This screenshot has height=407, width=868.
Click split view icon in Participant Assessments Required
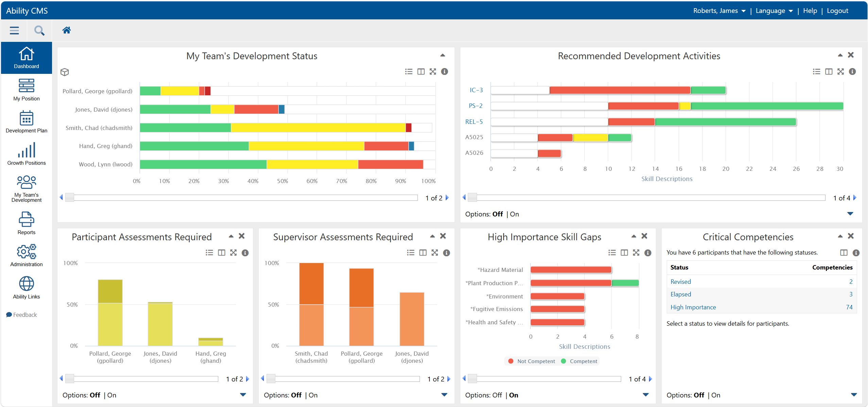pyautogui.click(x=222, y=253)
